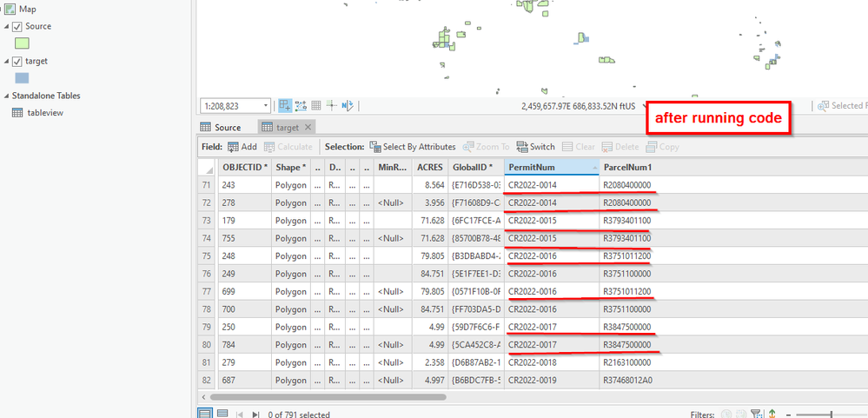This screenshot has width=868, height=418.
Task: Toggle the snapping grid tool beside map scale
Action: point(285,105)
